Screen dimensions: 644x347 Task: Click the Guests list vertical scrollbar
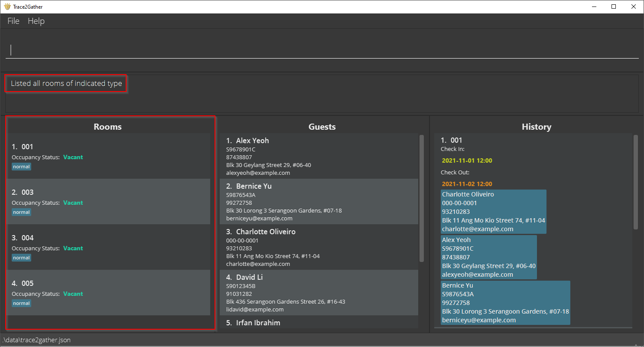coord(422,198)
